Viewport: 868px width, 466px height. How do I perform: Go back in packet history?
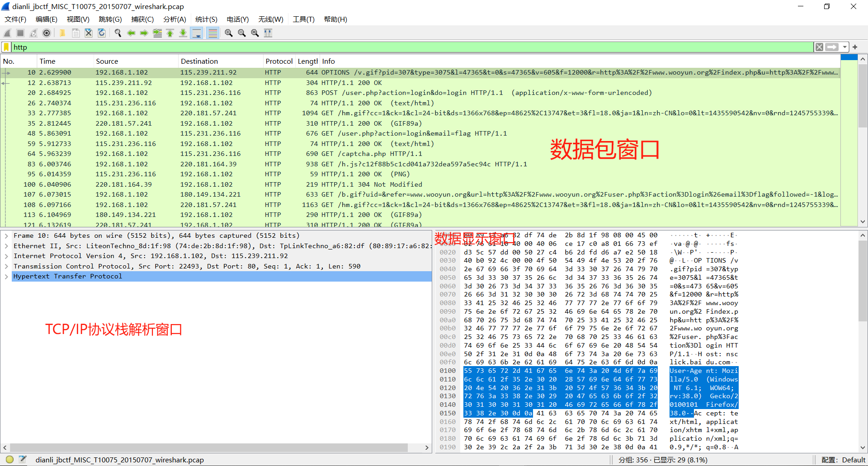131,33
